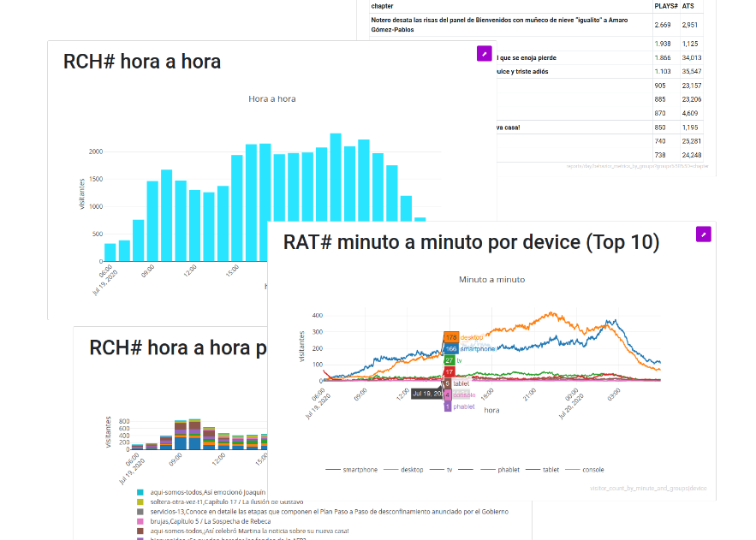Click cyan swatch for aqui-somos-todos Joaquin legend

[x=140, y=493]
